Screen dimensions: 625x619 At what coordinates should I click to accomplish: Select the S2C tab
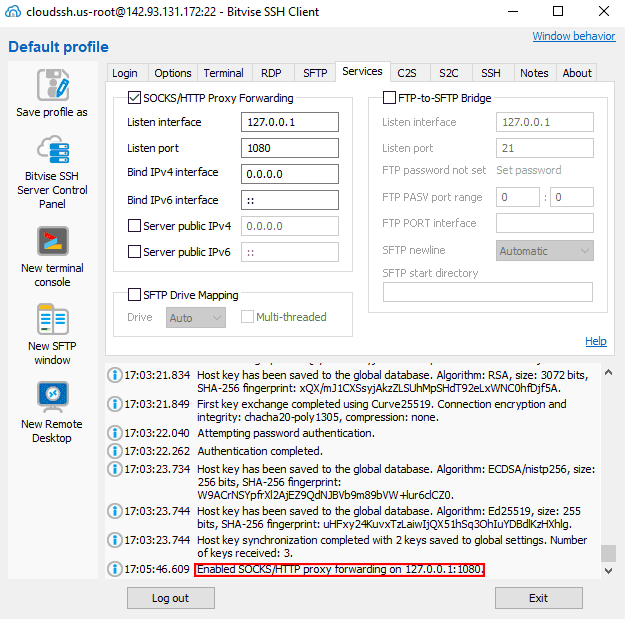point(449,73)
